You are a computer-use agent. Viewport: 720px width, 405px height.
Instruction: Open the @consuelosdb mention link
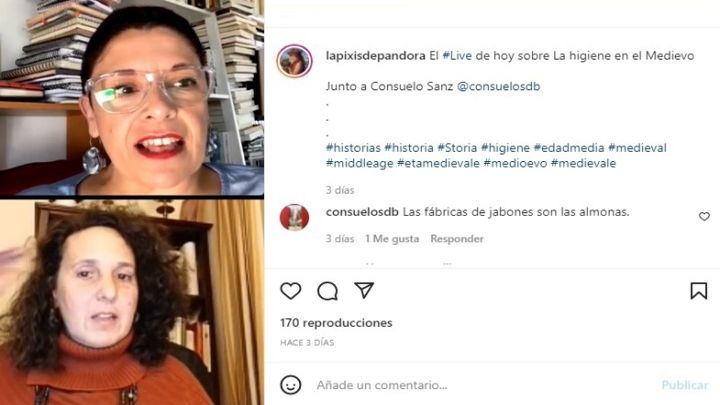pyautogui.click(x=498, y=86)
